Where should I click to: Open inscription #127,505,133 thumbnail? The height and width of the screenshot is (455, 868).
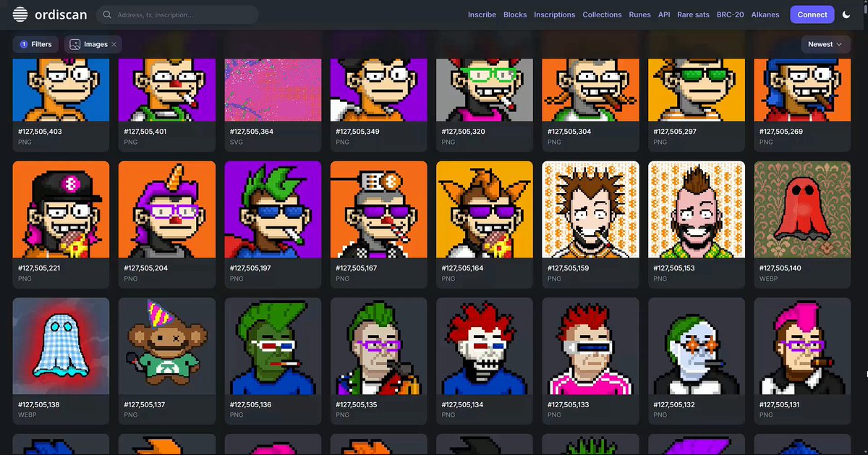pyautogui.click(x=590, y=346)
